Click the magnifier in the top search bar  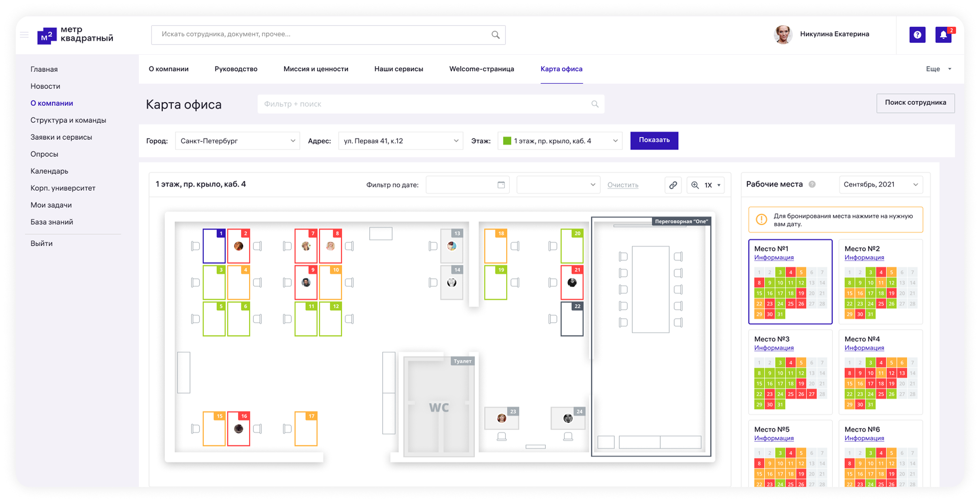(x=496, y=35)
